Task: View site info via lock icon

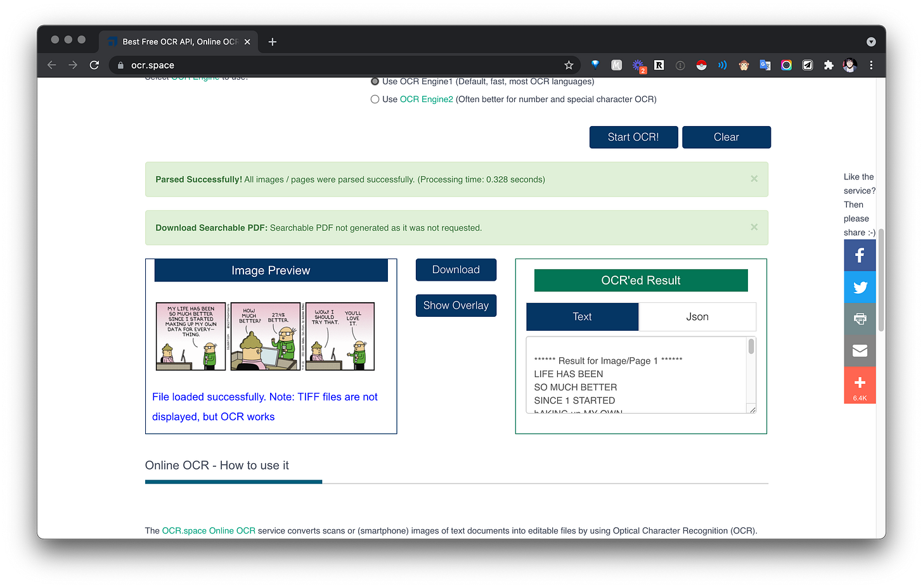Action: coord(120,65)
